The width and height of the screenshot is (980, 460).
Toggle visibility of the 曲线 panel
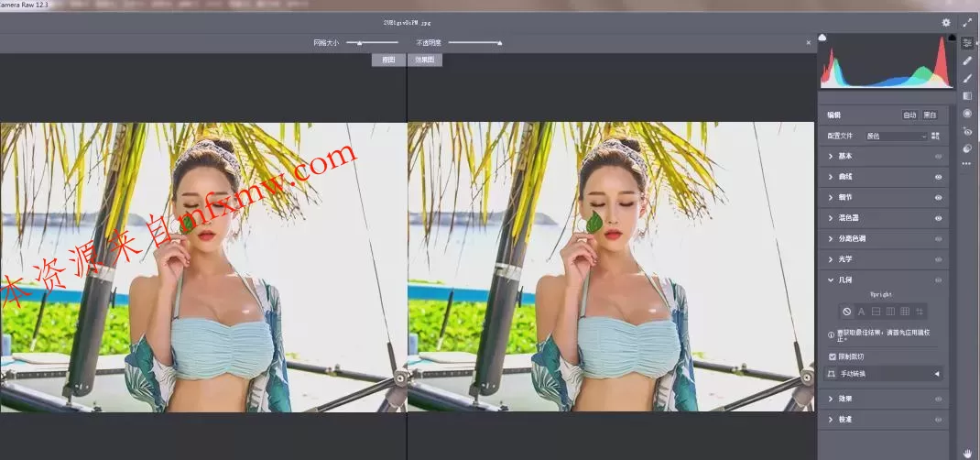tap(938, 177)
